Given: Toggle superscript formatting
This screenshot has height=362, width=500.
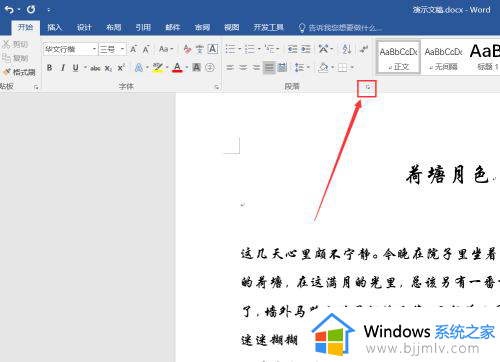Looking at the screenshot, I should [x=121, y=68].
